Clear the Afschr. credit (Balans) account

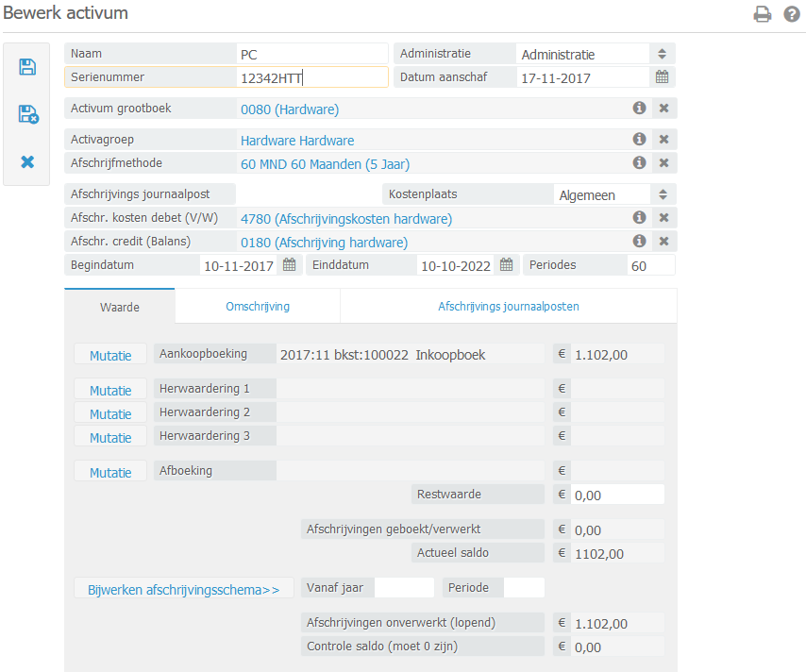pos(663,242)
